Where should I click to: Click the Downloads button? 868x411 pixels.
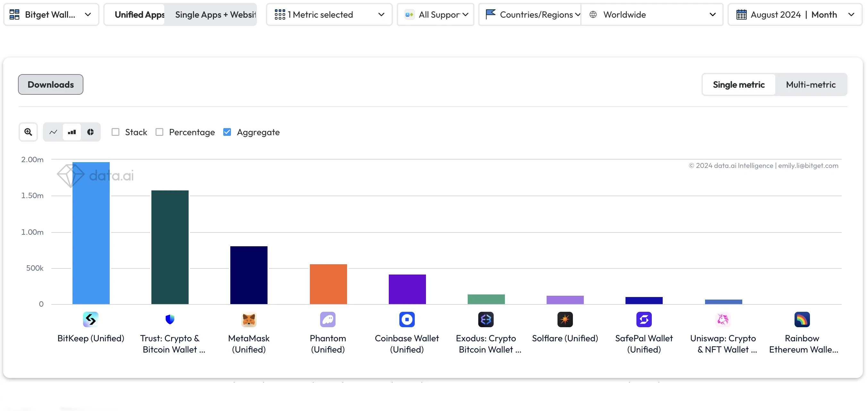coord(50,84)
